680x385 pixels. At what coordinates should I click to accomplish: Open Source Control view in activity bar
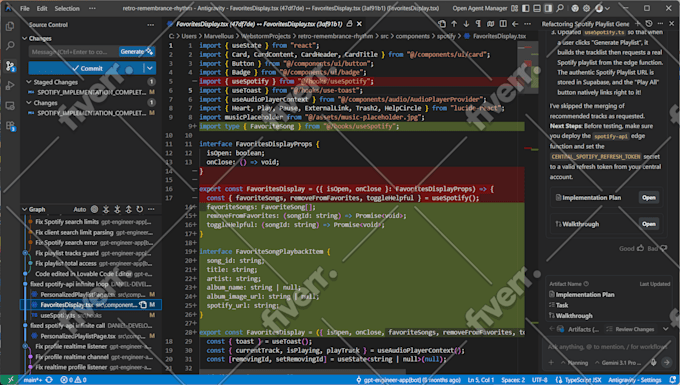click(x=10, y=66)
